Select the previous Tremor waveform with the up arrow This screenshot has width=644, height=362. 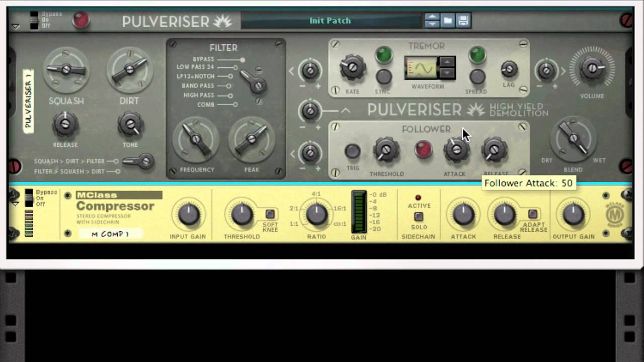pyautogui.click(x=447, y=62)
